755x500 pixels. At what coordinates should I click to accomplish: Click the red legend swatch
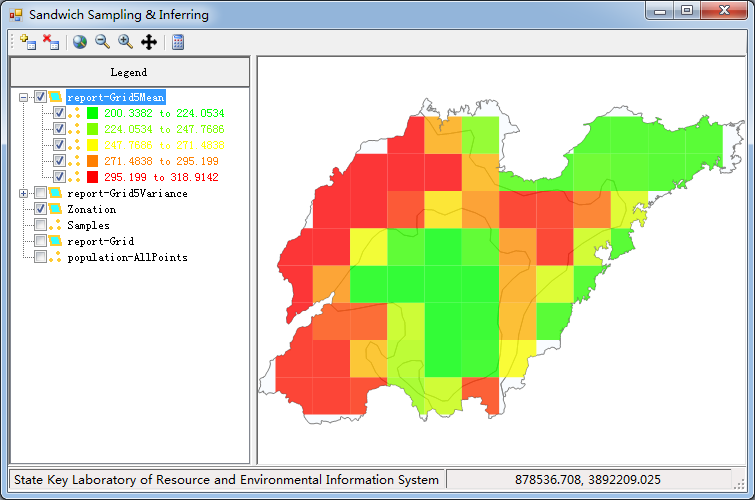(x=92, y=177)
